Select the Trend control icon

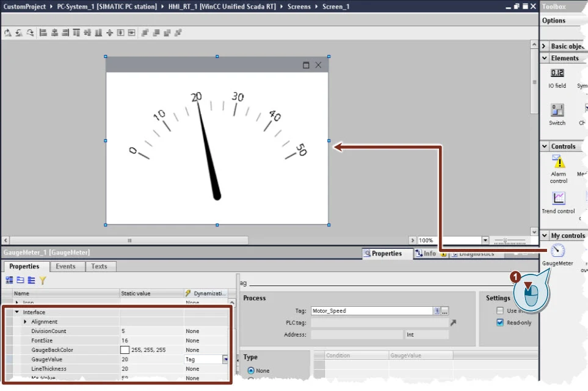558,198
